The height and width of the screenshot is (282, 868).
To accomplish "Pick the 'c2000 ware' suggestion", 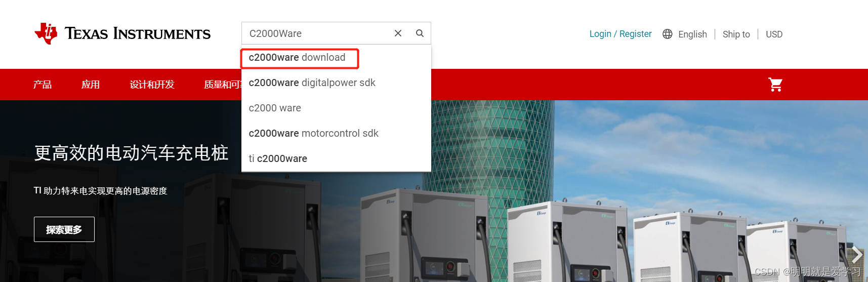I will (336, 108).
